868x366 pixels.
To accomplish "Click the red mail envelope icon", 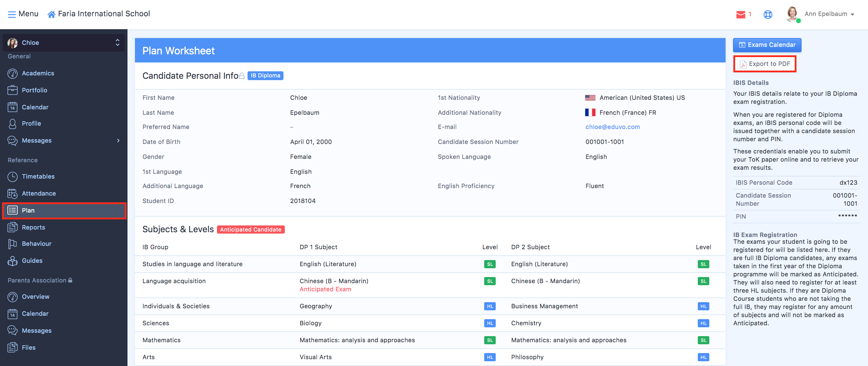I will (741, 14).
